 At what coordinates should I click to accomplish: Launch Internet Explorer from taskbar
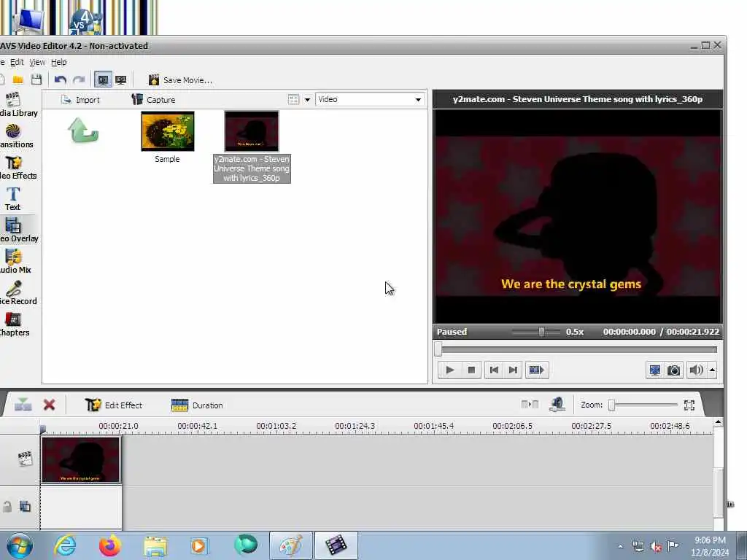coord(65,545)
